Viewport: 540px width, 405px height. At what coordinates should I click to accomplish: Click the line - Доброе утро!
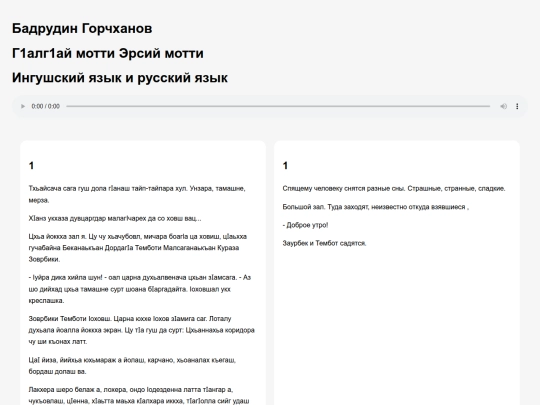[x=305, y=225]
